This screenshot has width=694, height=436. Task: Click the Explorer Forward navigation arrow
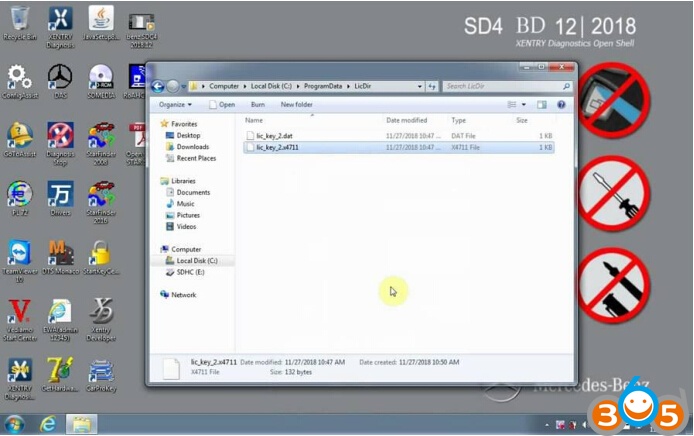173,86
